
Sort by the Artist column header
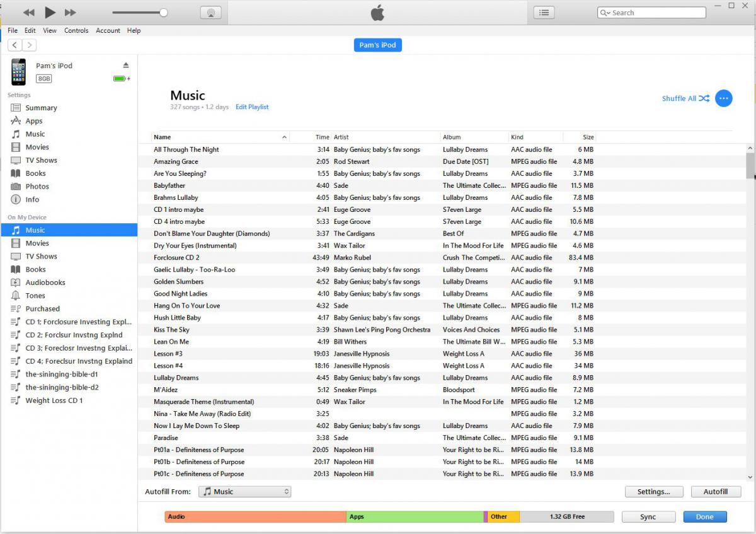point(386,137)
